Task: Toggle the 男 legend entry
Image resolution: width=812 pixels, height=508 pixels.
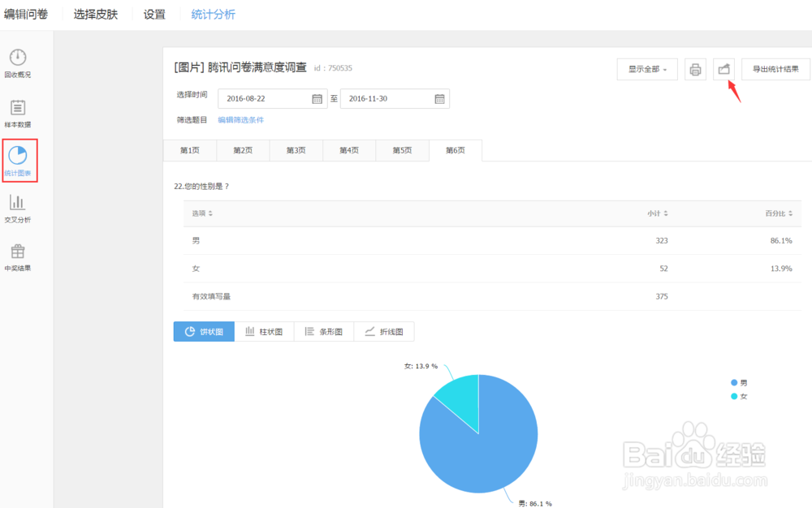Action: point(739,383)
